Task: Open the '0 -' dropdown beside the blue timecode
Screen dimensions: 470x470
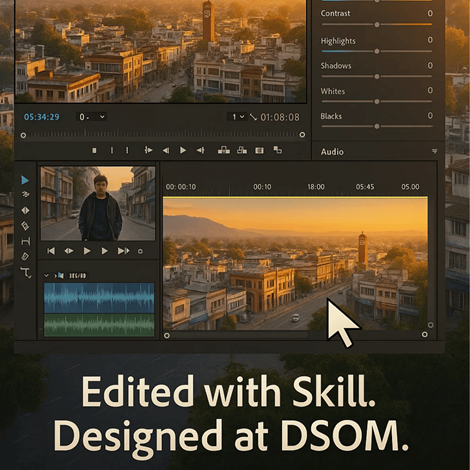Action: pos(91,117)
